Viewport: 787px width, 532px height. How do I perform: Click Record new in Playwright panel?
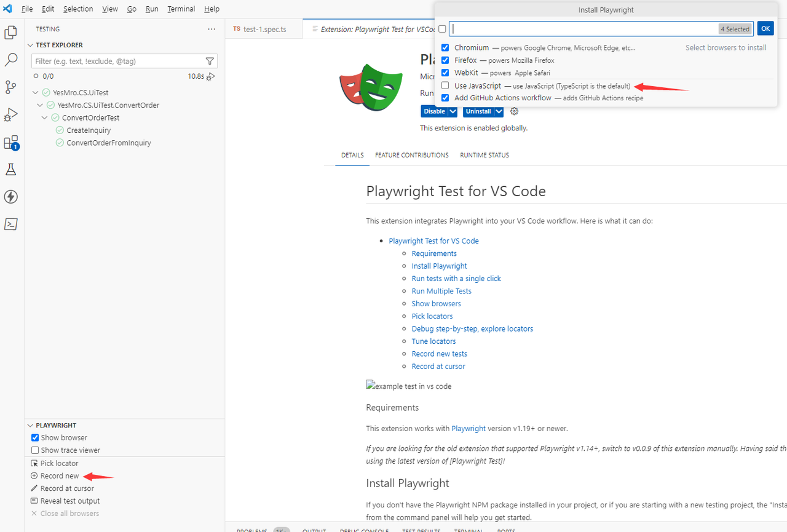[60, 476]
